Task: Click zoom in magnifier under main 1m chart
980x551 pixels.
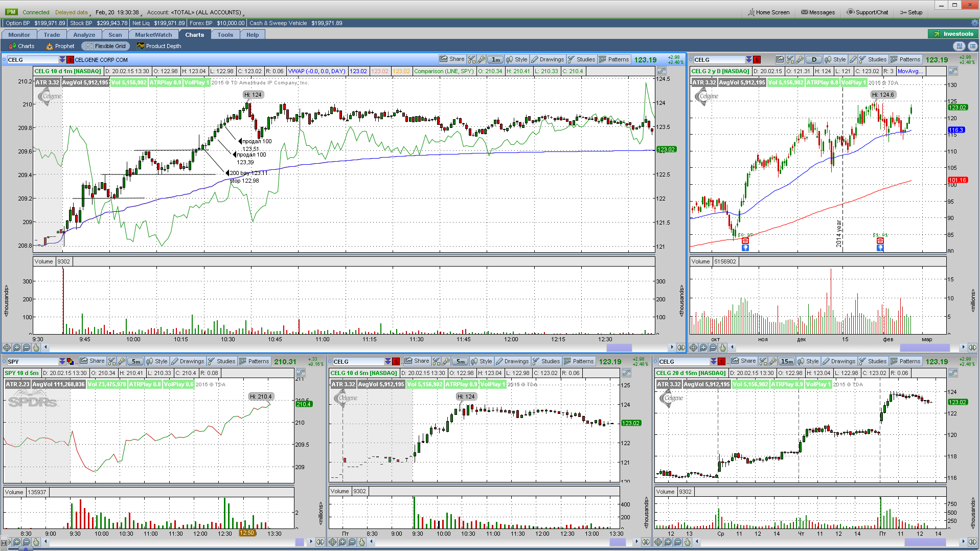Action: coord(17,347)
